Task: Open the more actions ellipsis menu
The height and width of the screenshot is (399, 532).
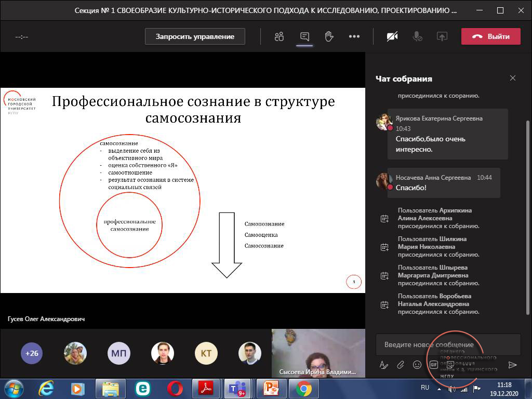Action: tap(354, 36)
